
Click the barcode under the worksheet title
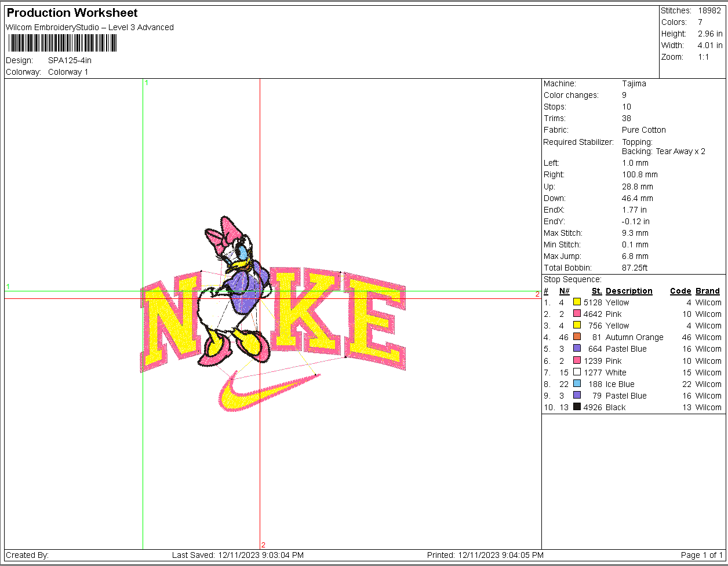click(63, 43)
